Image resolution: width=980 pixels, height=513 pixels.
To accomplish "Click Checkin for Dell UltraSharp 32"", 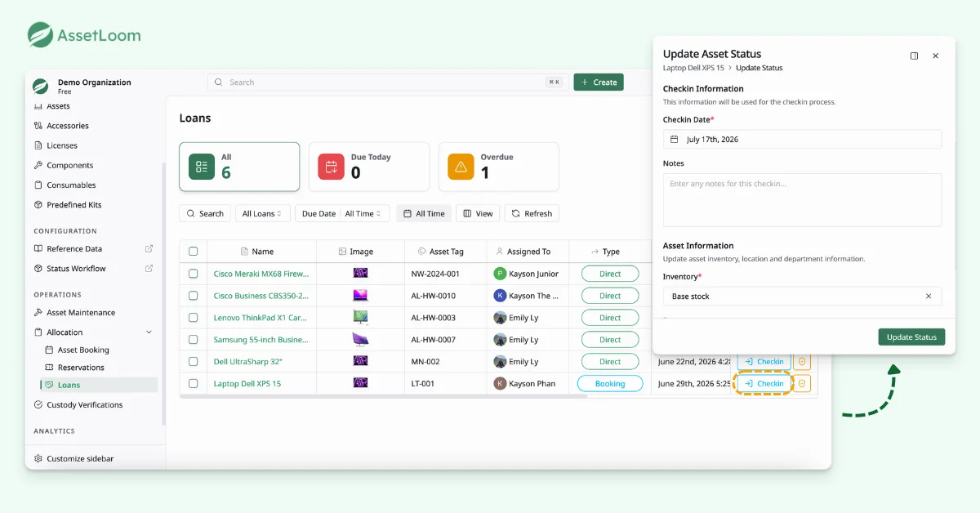I will [764, 362].
